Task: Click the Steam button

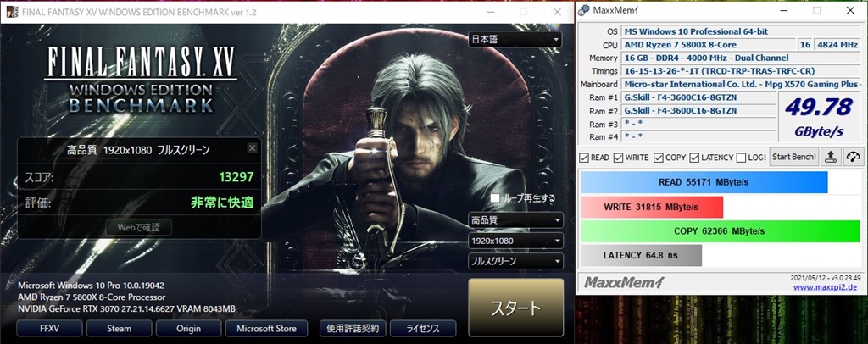Action: pos(119,328)
